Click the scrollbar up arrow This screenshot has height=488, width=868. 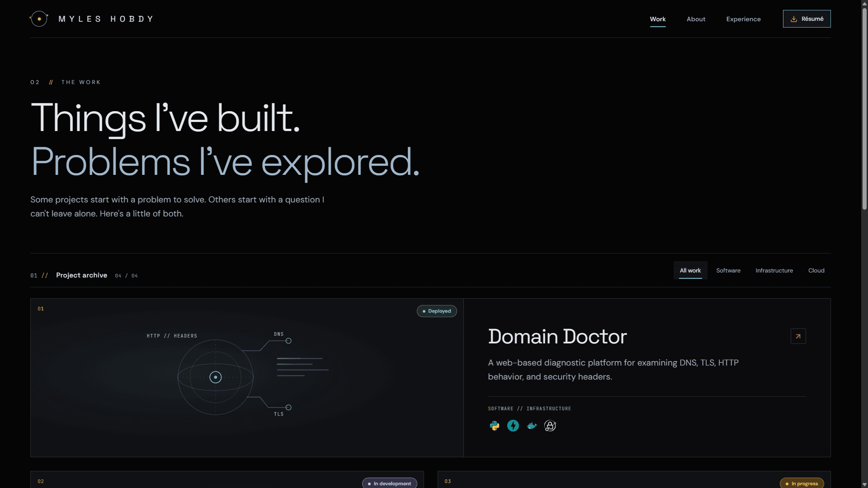tap(864, 3)
